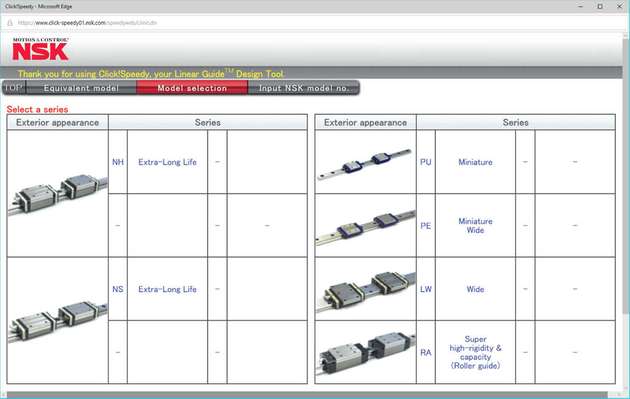Open the PU series code link
630x399 pixels.
point(425,162)
